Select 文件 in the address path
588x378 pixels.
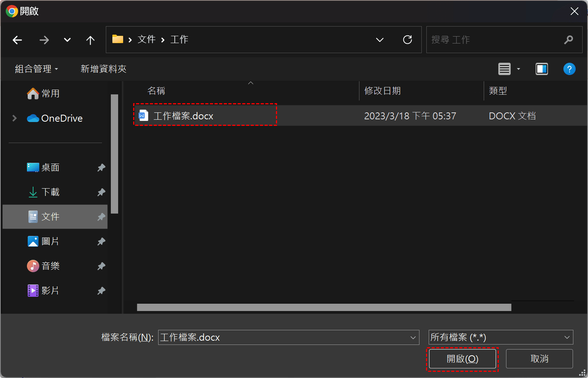(147, 39)
